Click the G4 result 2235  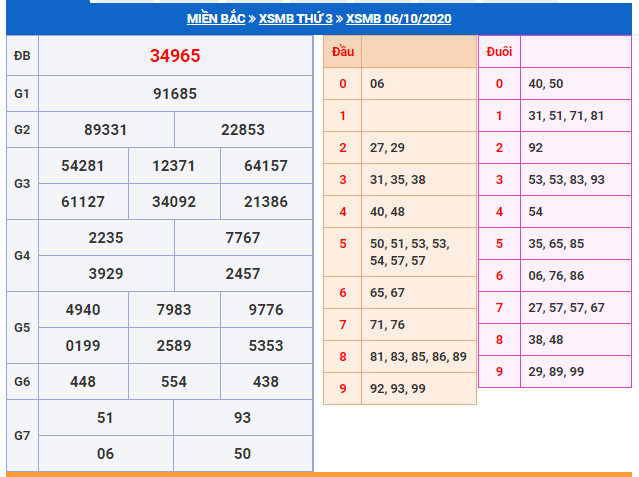[106, 238]
